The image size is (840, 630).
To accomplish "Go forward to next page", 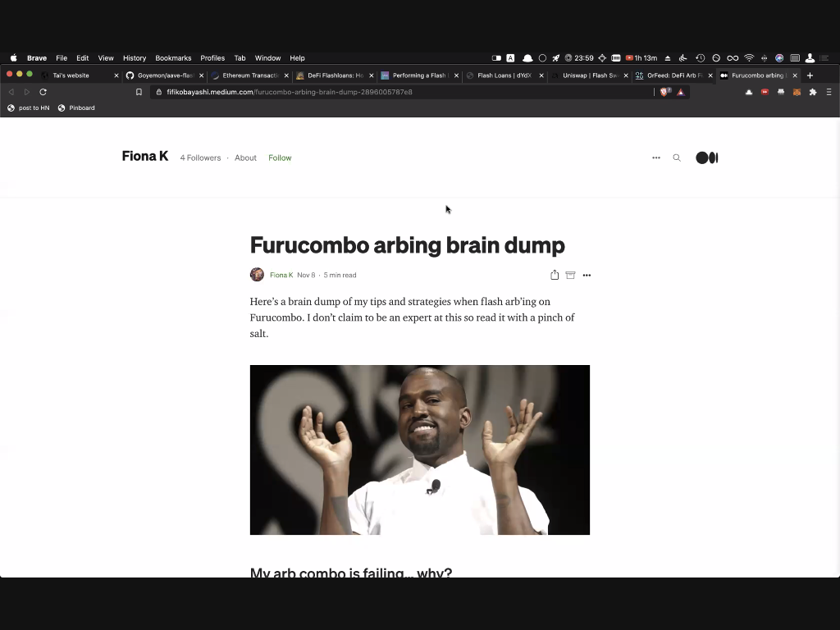I will [x=27, y=92].
